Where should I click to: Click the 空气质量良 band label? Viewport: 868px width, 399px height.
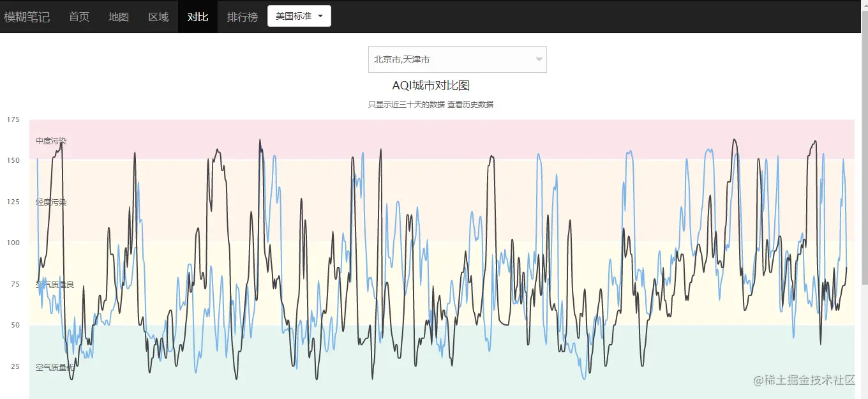(x=55, y=285)
